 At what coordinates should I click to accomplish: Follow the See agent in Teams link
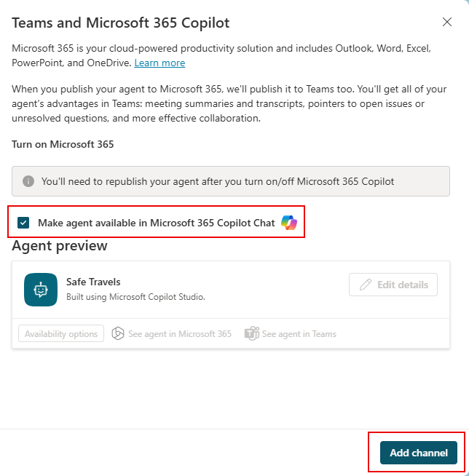[299, 334]
